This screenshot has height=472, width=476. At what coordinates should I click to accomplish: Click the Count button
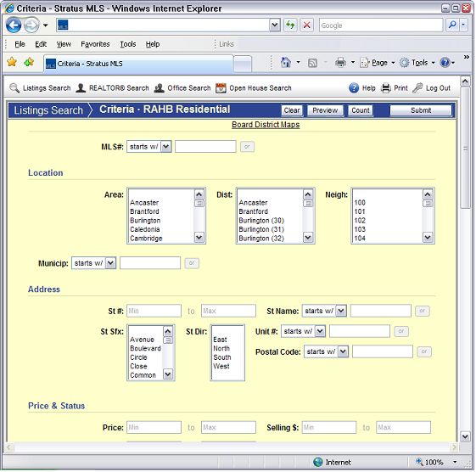pos(361,110)
